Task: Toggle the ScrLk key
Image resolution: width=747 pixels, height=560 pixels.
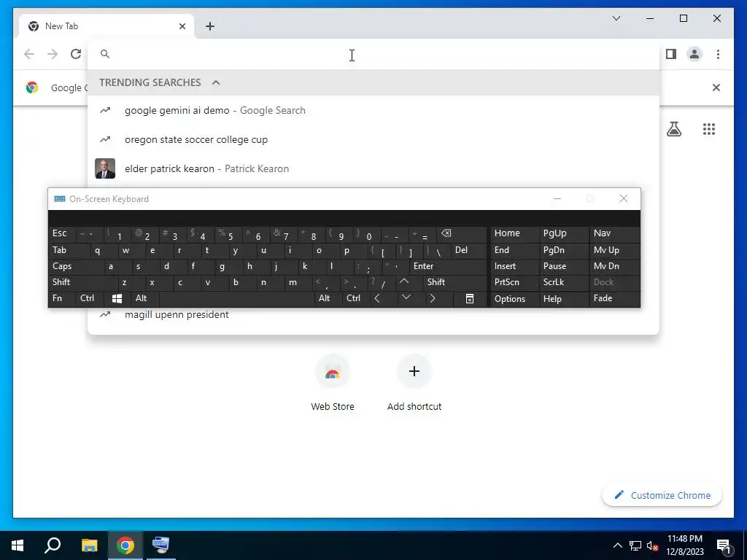Action: click(x=563, y=282)
